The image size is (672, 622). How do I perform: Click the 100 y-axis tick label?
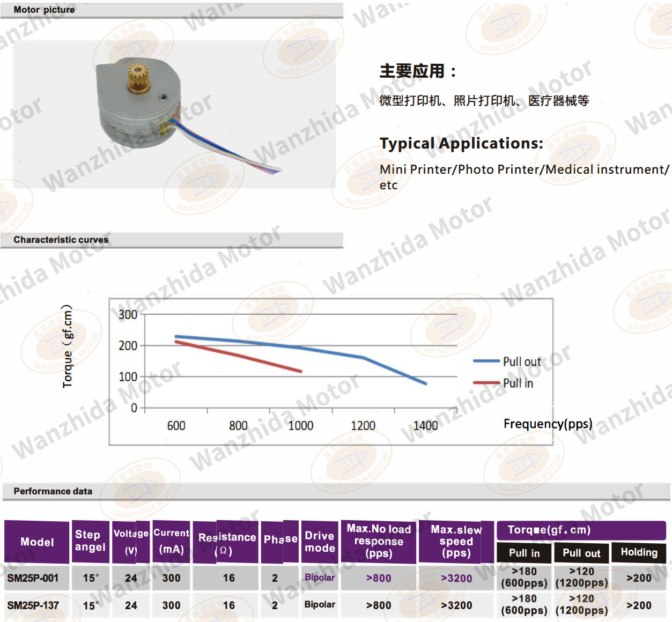[128, 377]
